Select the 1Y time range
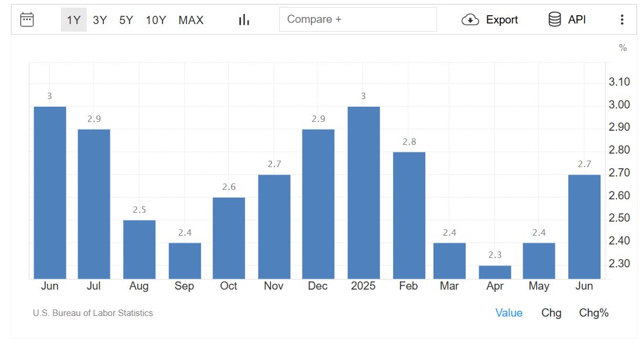 click(73, 20)
